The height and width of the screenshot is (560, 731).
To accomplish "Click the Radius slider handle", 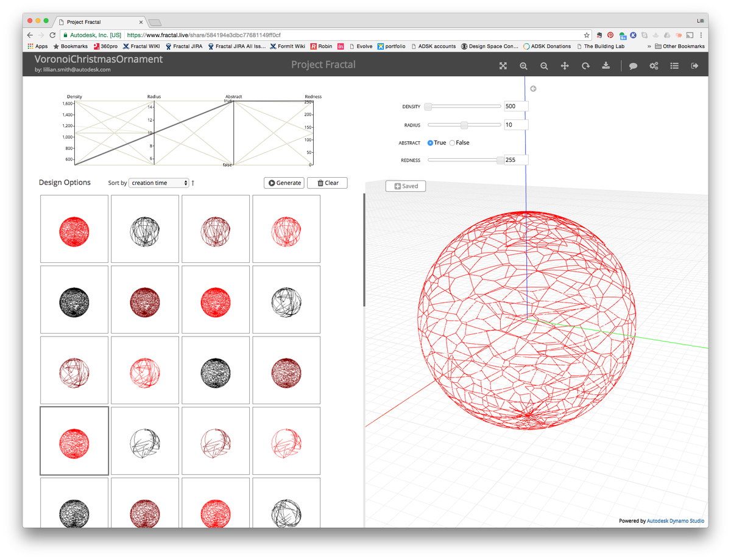I will [464, 125].
